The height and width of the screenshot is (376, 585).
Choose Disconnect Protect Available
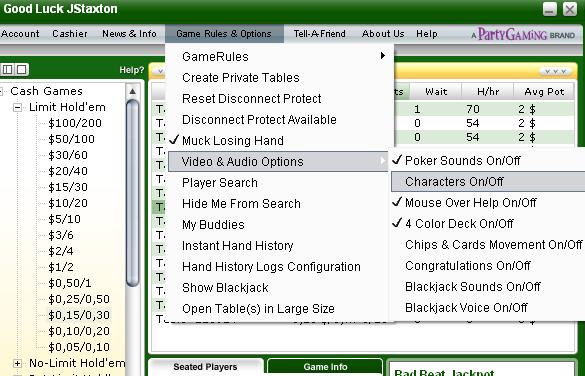coord(259,120)
